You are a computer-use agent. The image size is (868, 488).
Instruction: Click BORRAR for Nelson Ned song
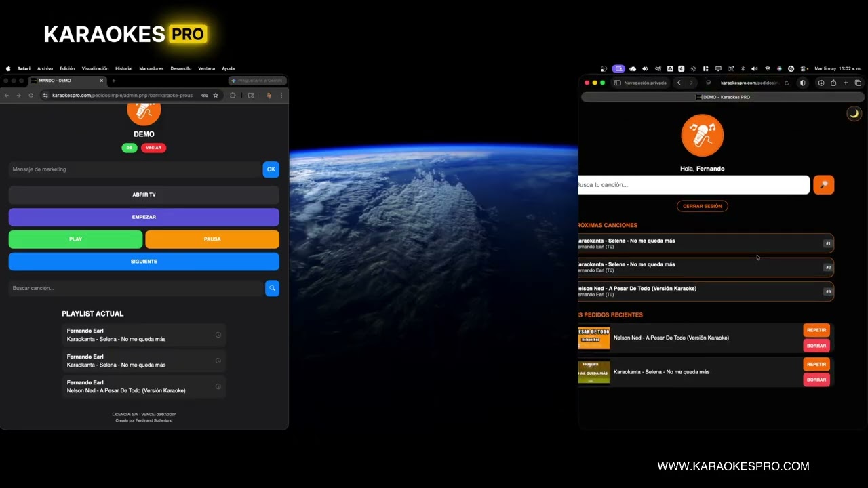point(816,346)
